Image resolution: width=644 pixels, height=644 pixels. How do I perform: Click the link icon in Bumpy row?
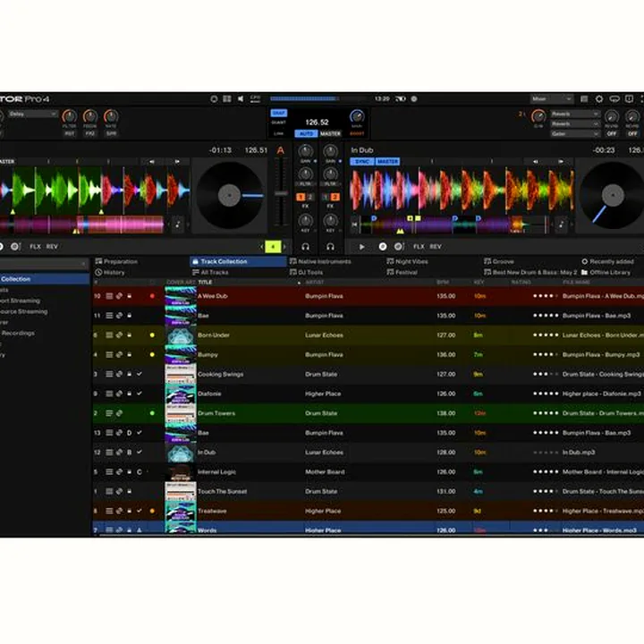(119, 354)
